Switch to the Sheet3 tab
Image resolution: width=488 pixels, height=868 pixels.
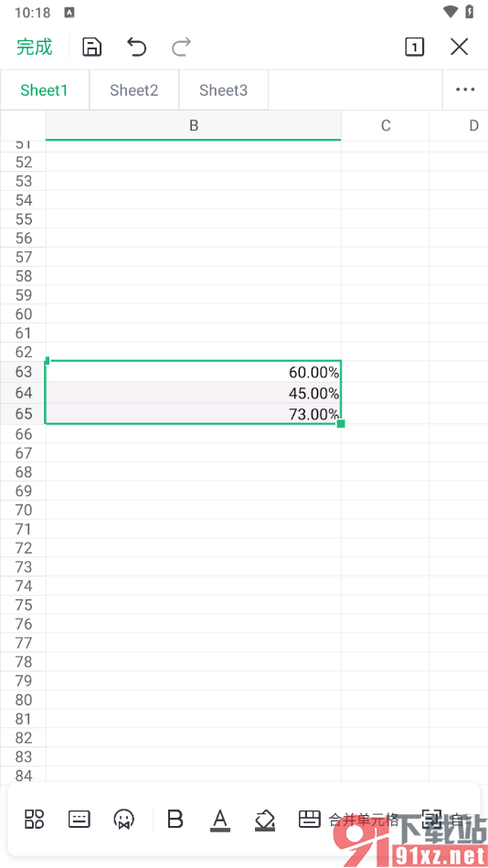coord(223,90)
